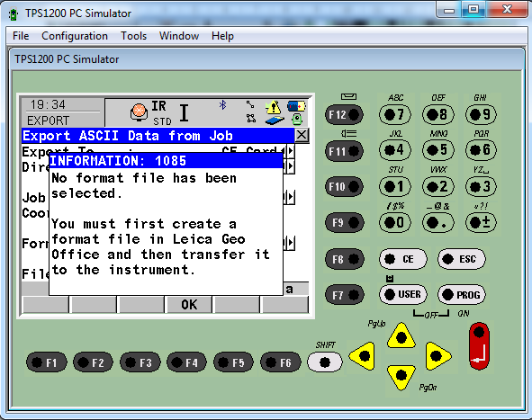Click keypad number 8 (DEF)
This screenshot has height=420, width=532.
(x=438, y=114)
